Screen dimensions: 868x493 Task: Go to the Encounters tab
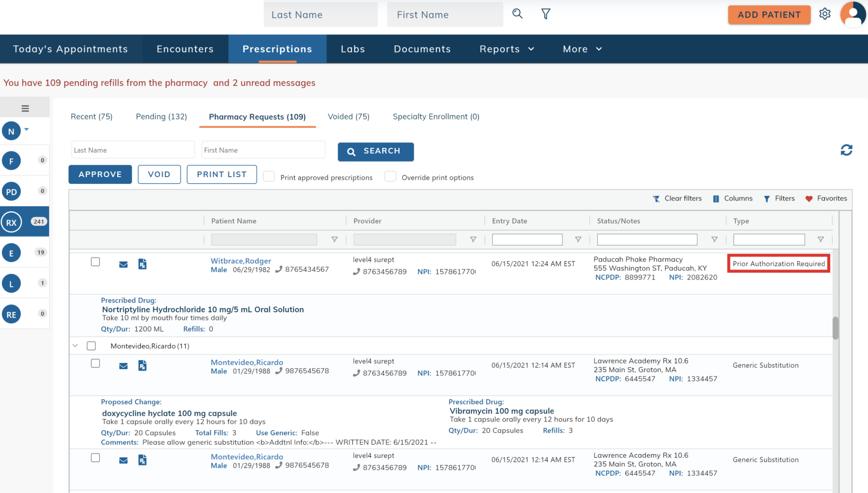coord(185,49)
